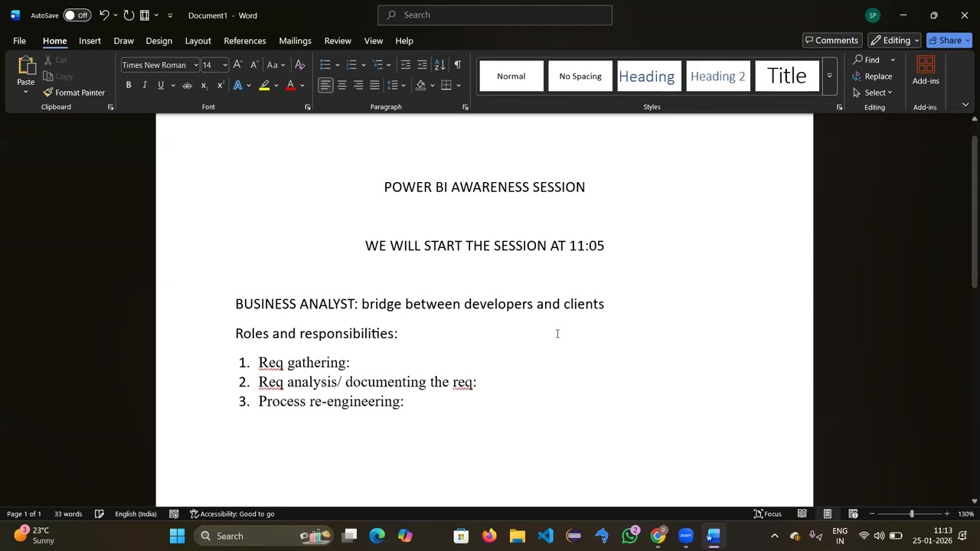Decrease font size with Shrink Font
980x551 pixels.
[x=253, y=65]
